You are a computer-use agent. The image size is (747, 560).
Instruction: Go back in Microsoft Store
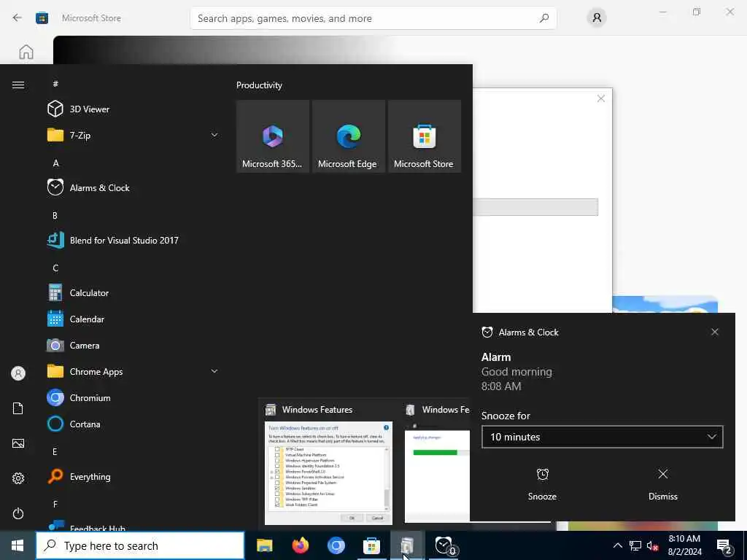(18, 17)
